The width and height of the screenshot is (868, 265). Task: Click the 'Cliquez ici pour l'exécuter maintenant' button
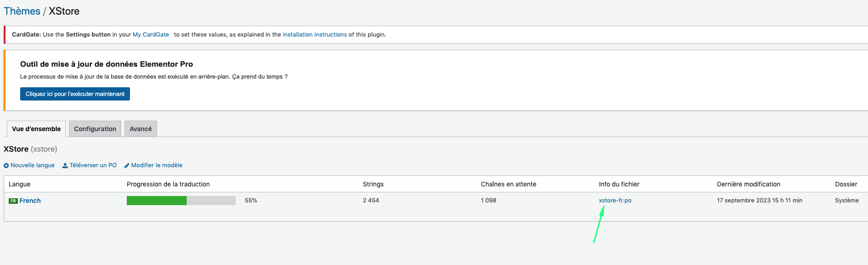pos(75,94)
